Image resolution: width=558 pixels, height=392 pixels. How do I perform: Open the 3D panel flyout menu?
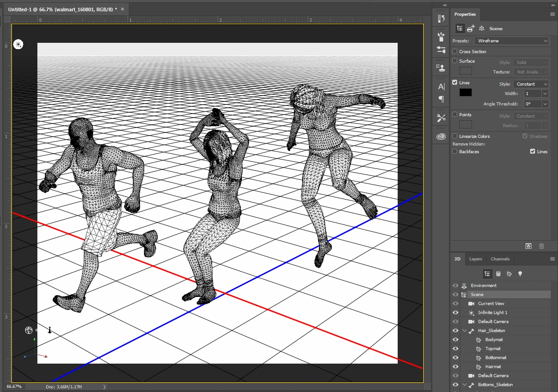553,259
